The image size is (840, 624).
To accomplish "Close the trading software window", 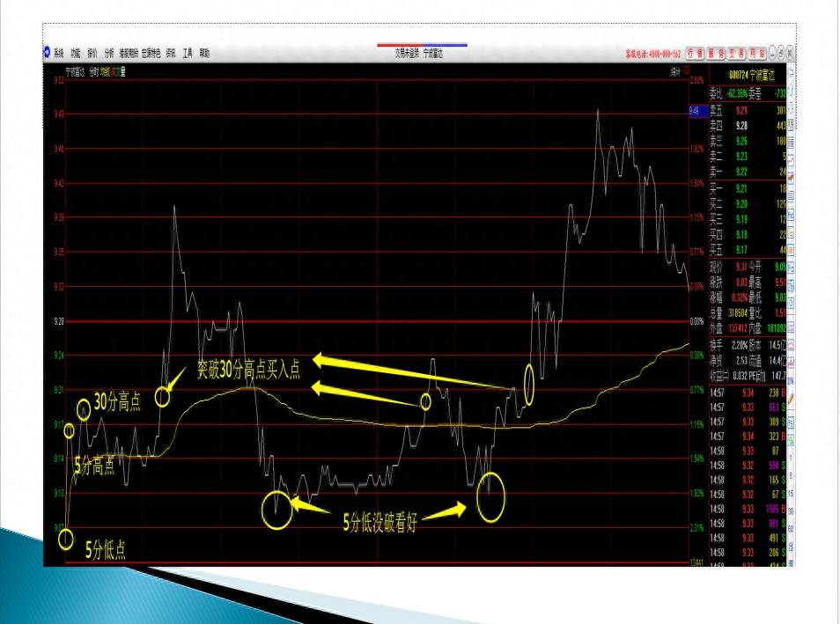I will point(790,53).
